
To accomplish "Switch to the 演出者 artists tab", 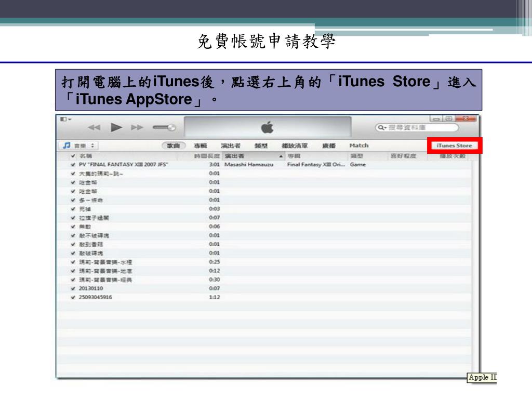I will tap(231, 145).
